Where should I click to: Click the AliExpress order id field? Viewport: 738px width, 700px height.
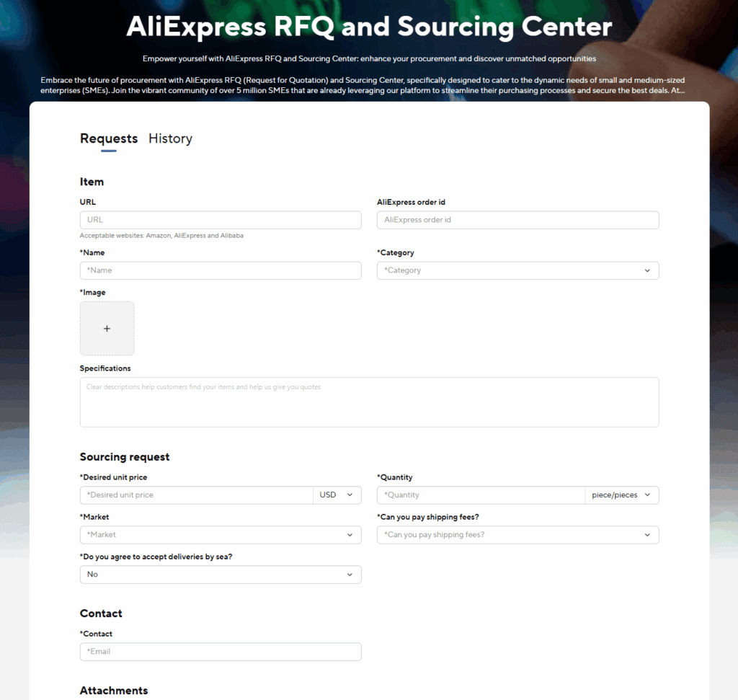click(517, 220)
